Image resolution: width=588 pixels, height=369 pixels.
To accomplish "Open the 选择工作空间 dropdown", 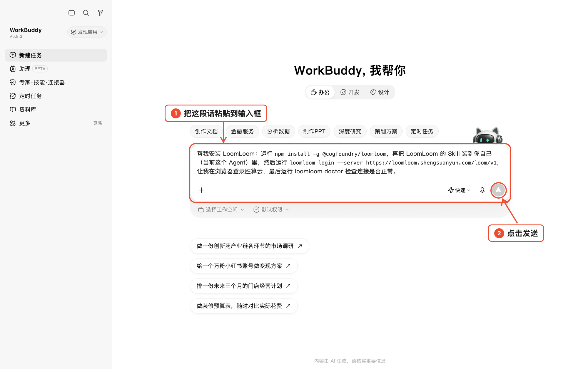I will [x=221, y=209].
